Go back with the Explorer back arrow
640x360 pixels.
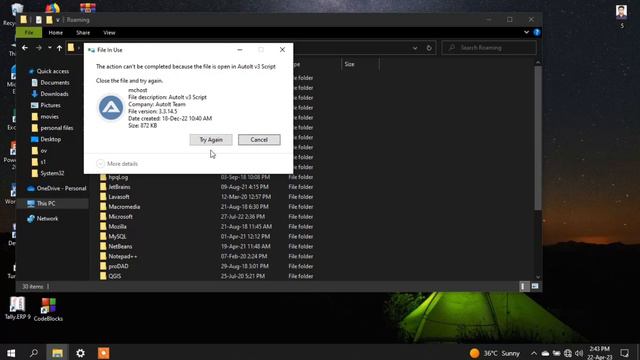25,48
